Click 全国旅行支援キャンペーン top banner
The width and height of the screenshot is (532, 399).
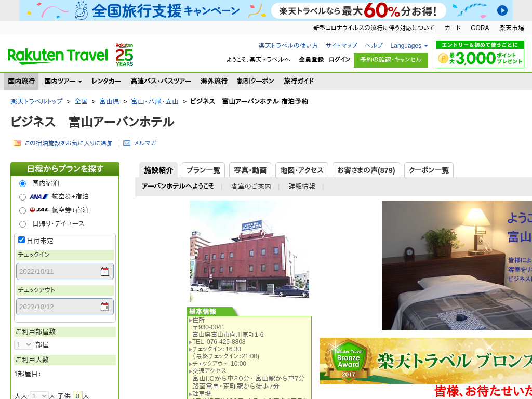point(266,10)
